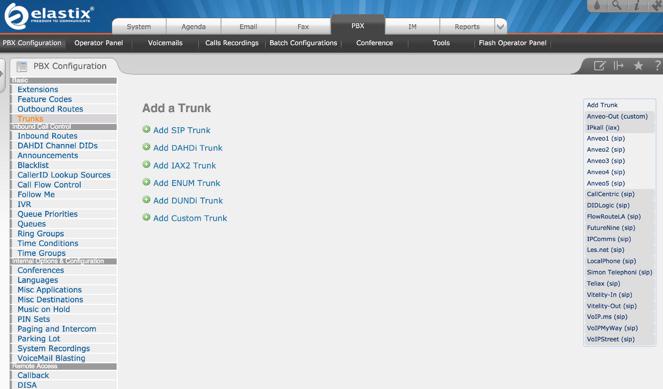Select CallCentric (sip) trunk
This screenshot has width=663, height=389.
coord(611,194)
